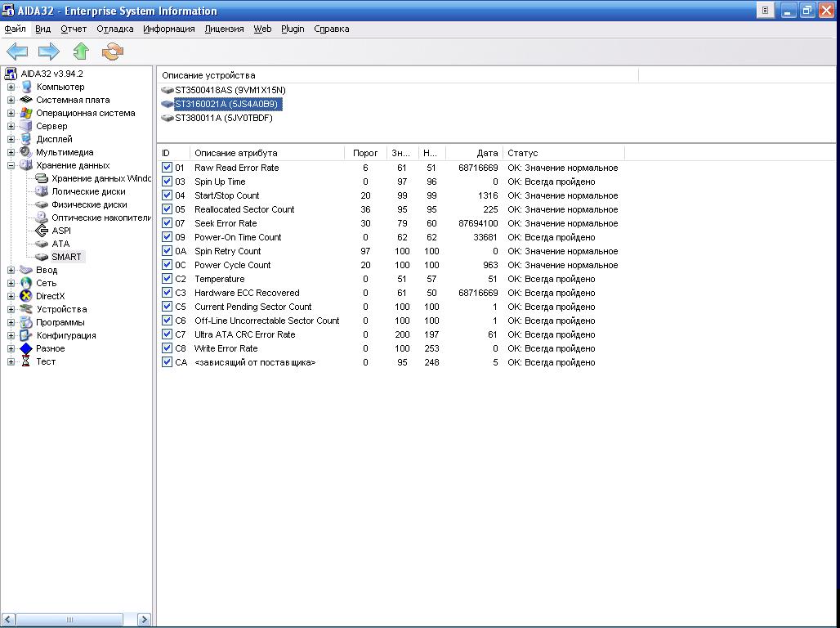Click the Описание устройства header
The height and width of the screenshot is (628, 840).
[397, 75]
